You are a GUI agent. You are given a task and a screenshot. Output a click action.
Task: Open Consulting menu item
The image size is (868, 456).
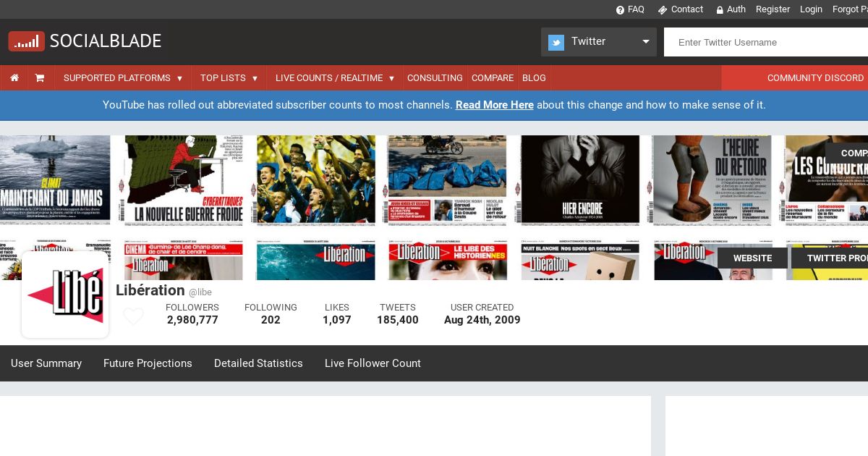pos(435,78)
